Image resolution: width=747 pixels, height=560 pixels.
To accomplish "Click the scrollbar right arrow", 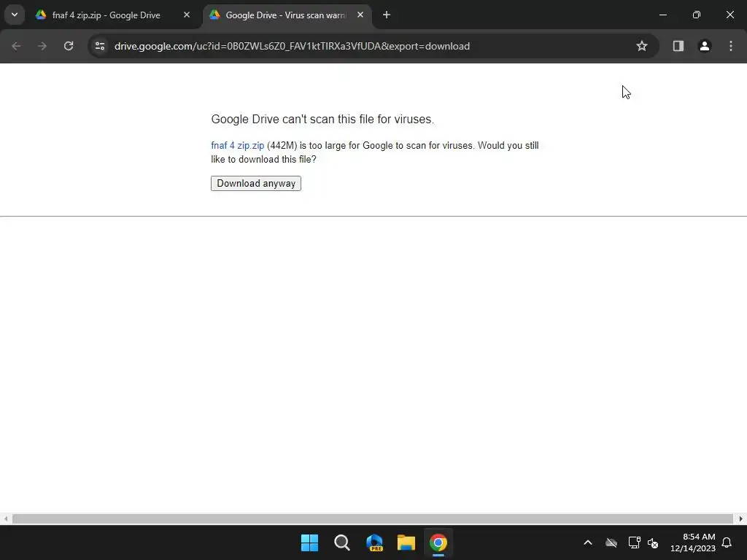I will (x=741, y=518).
